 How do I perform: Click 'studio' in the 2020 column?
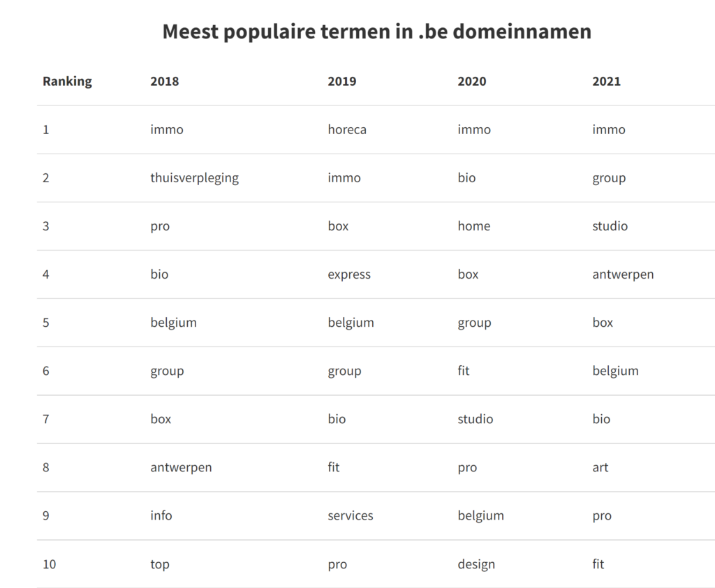pyautogui.click(x=476, y=420)
